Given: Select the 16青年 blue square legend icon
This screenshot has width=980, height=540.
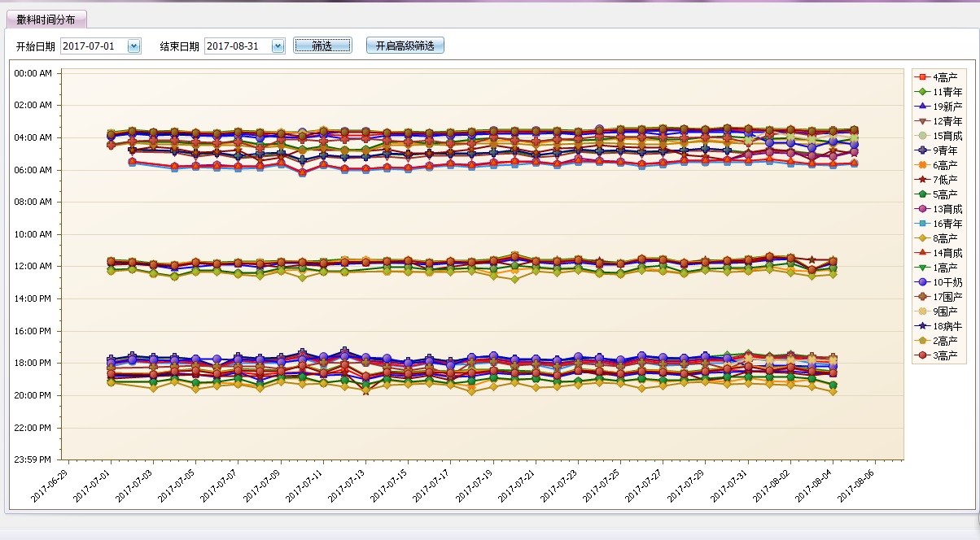Looking at the screenshot, I should [x=921, y=224].
